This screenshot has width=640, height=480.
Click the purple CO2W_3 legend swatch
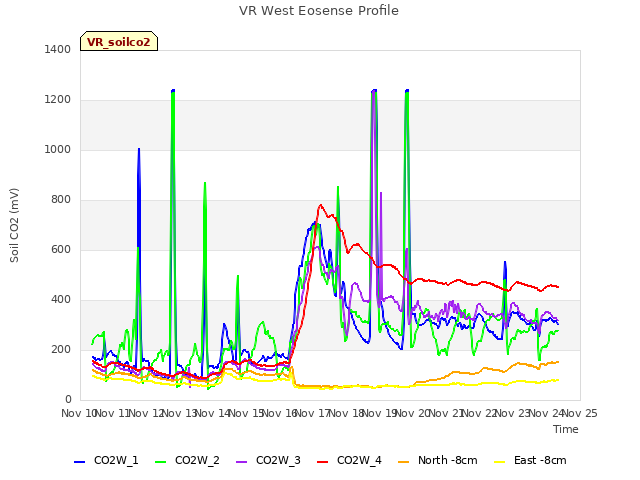pos(241,462)
